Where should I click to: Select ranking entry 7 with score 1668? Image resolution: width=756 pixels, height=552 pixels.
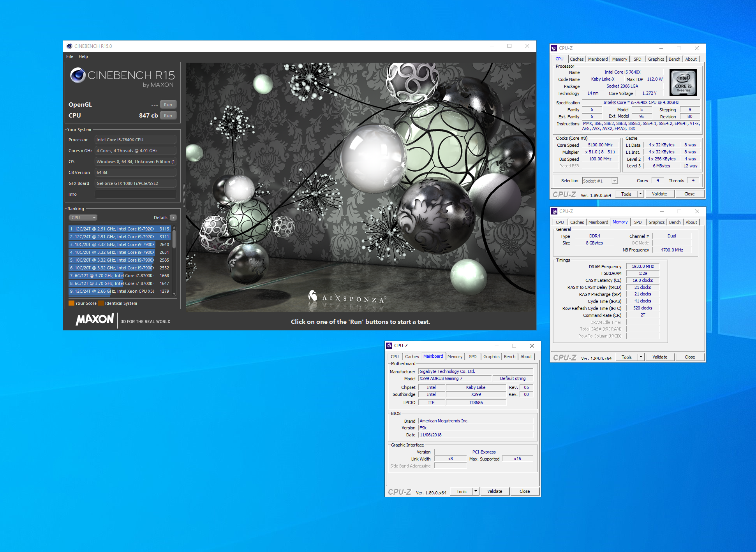pos(120,276)
